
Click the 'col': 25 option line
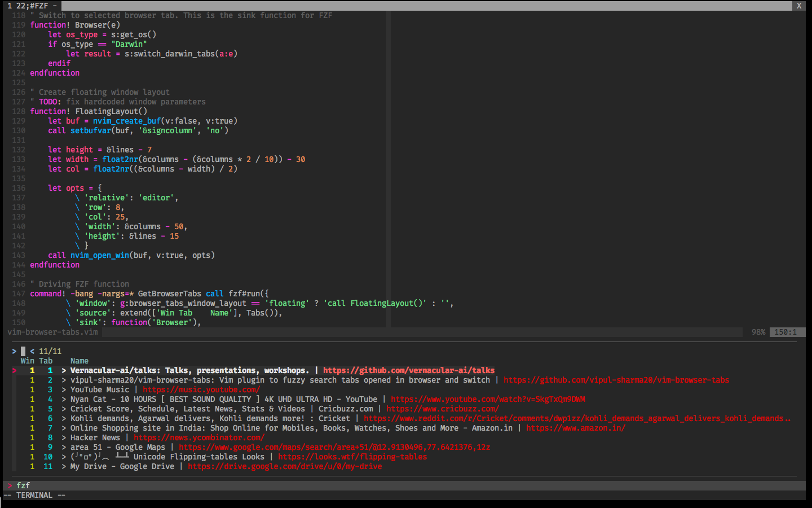point(102,217)
